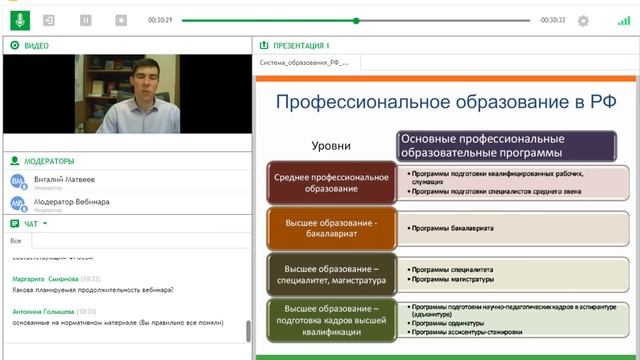Screen dimensions: 640x360
Task: Pause the webinar recording playback
Action: [86, 20]
